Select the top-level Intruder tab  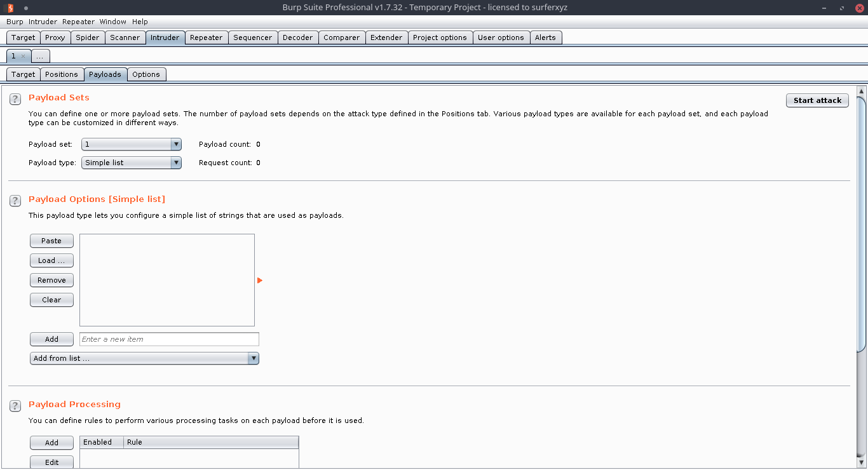point(165,37)
